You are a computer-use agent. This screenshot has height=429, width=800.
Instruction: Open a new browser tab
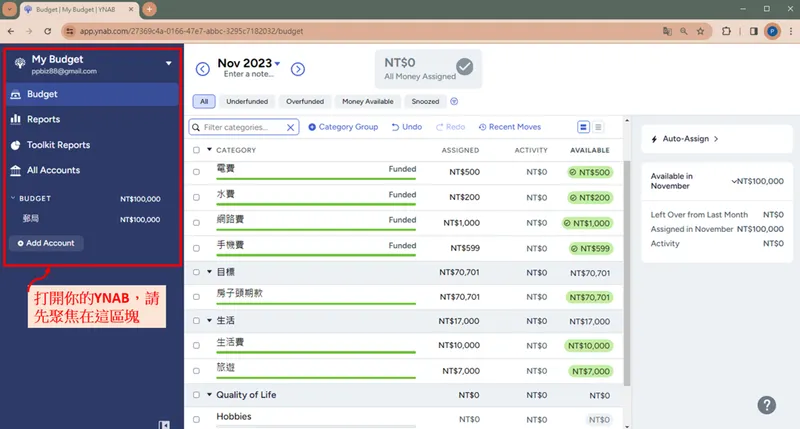click(149, 9)
